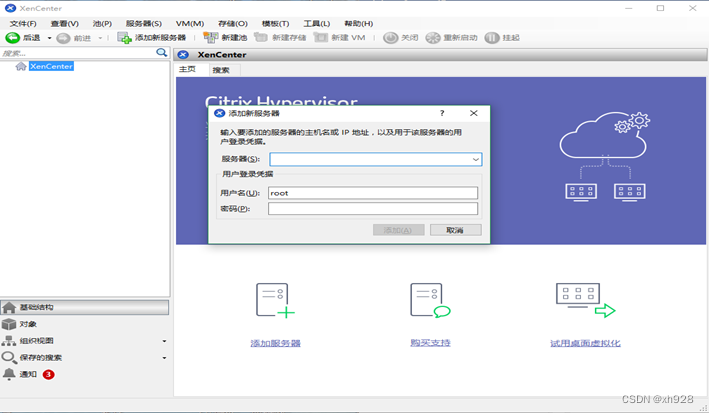The width and height of the screenshot is (709, 413).
Task: Open the VM(M) menu
Action: pos(190,24)
